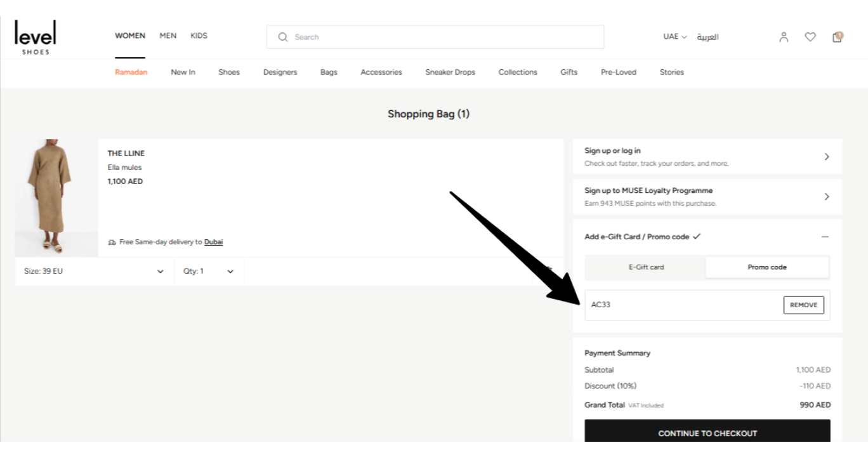The height and width of the screenshot is (457, 868).
Task: Open the wishlist heart icon
Action: (x=810, y=37)
